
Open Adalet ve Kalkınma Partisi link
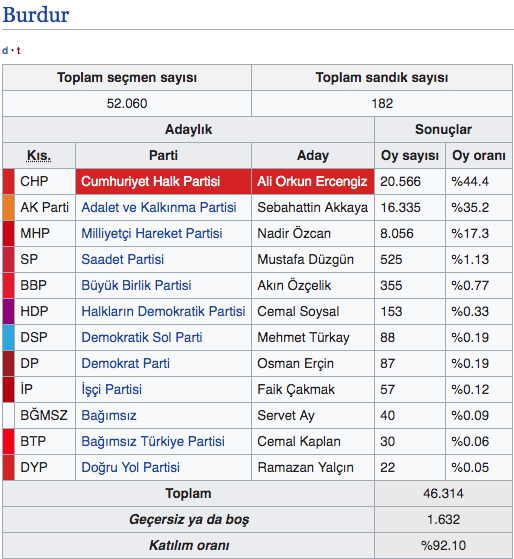[159, 207]
